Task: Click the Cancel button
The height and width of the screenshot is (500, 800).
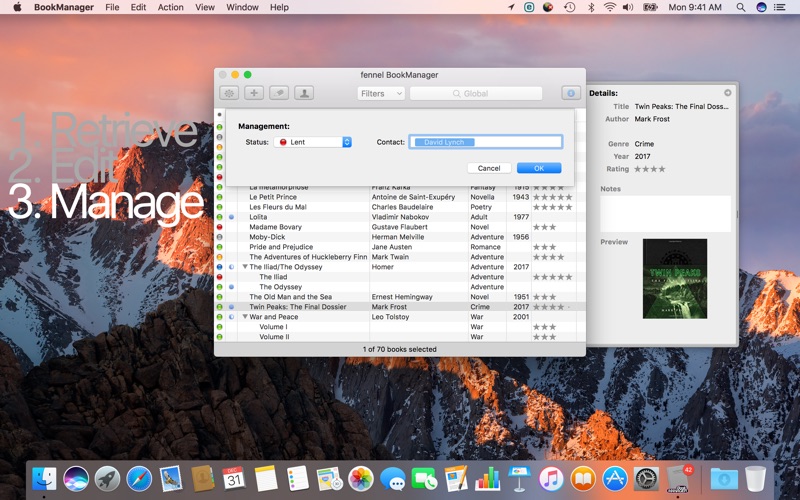Action: click(489, 168)
